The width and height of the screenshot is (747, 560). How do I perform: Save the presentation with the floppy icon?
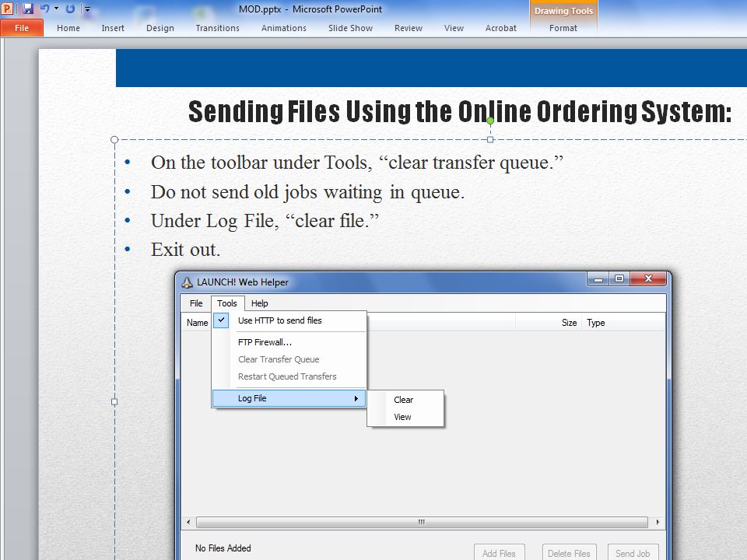pyautogui.click(x=28, y=8)
